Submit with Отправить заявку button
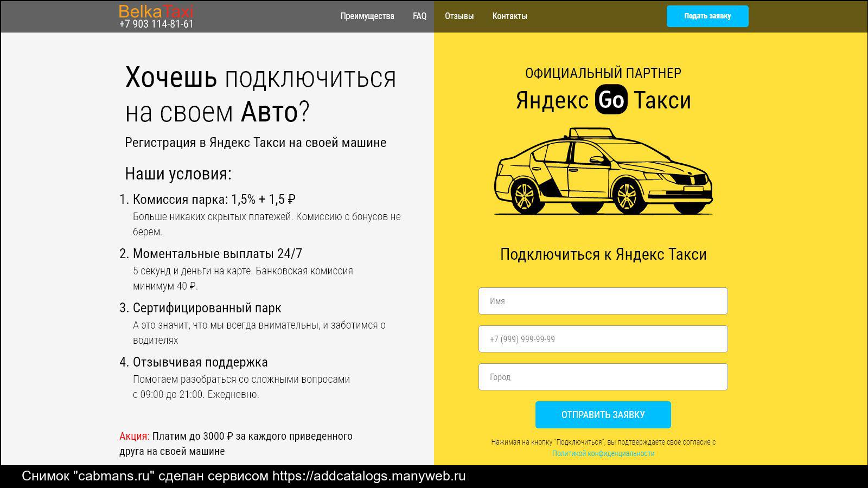The image size is (868, 488). tap(603, 415)
